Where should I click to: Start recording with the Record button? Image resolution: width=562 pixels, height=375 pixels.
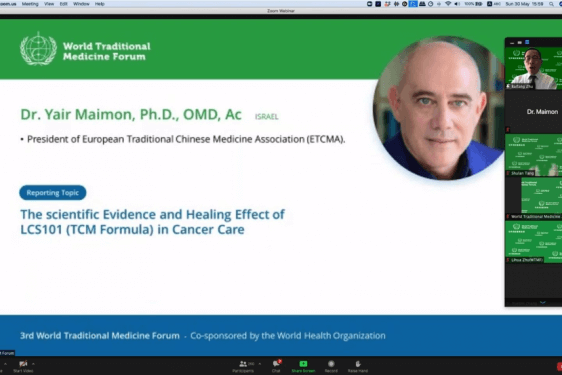point(331,366)
